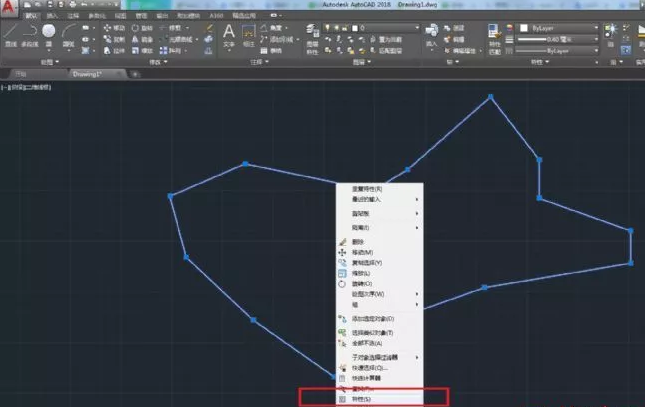
Task: Choose Quick Select (快速选择(Q)) in context menu
Action: [x=380, y=367]
